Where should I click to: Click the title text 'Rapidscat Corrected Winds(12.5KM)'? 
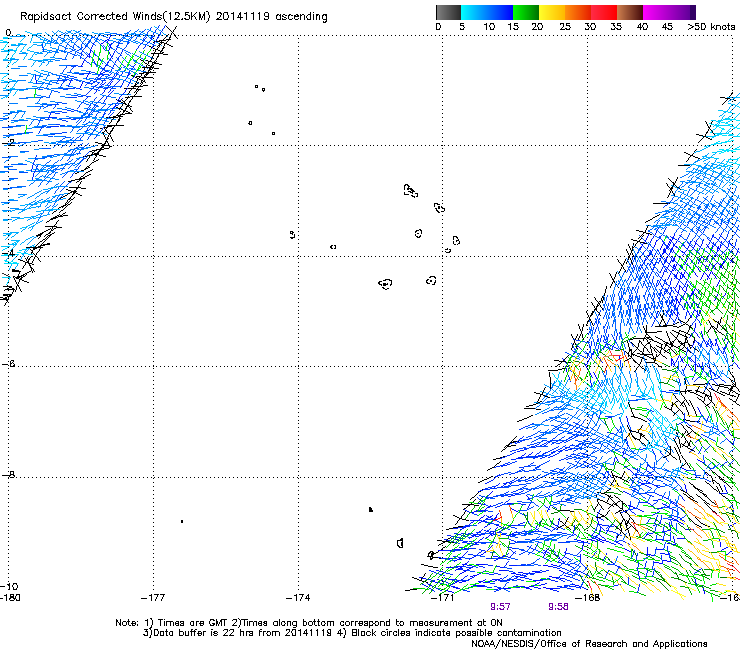tap(115, 17)
